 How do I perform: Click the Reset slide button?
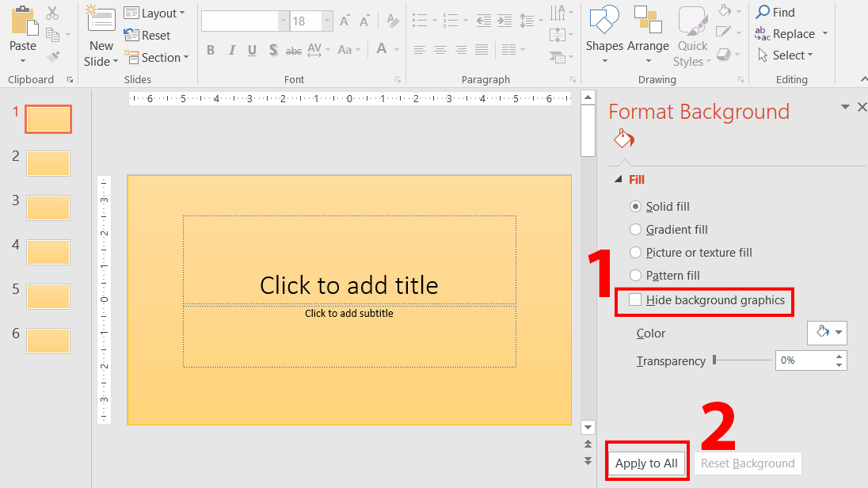tap(147, 35)
